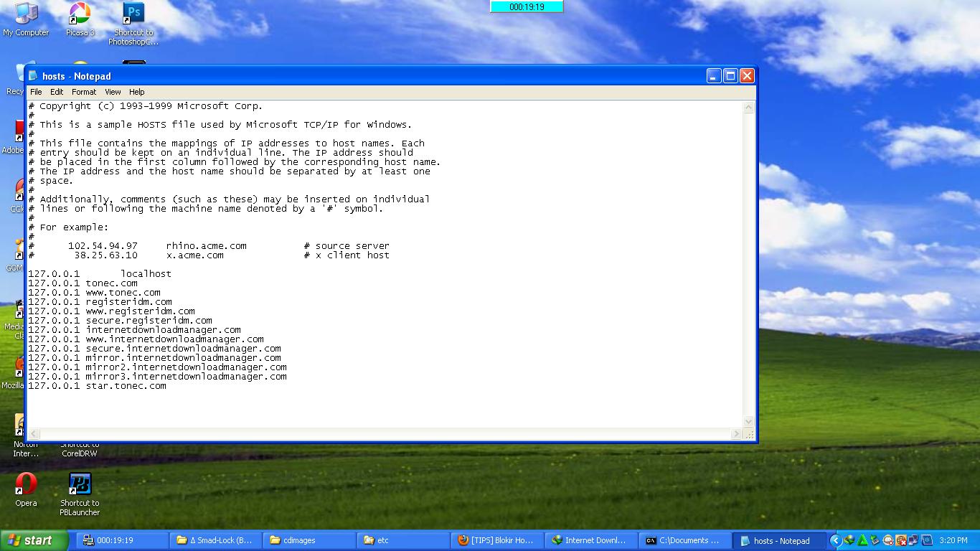Click the Notepad horizontal scroll right arrow
980x551 pixels.
pos(737,433)
